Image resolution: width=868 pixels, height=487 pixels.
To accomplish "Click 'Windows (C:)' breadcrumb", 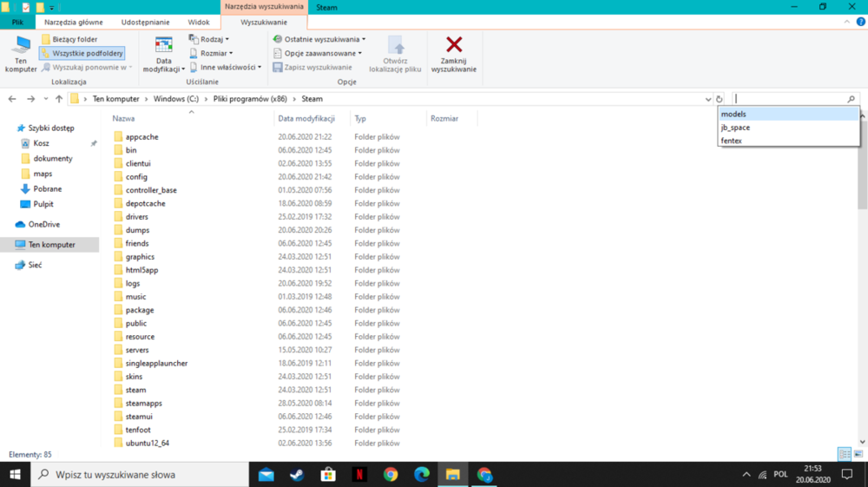I will tap(176, 99).
